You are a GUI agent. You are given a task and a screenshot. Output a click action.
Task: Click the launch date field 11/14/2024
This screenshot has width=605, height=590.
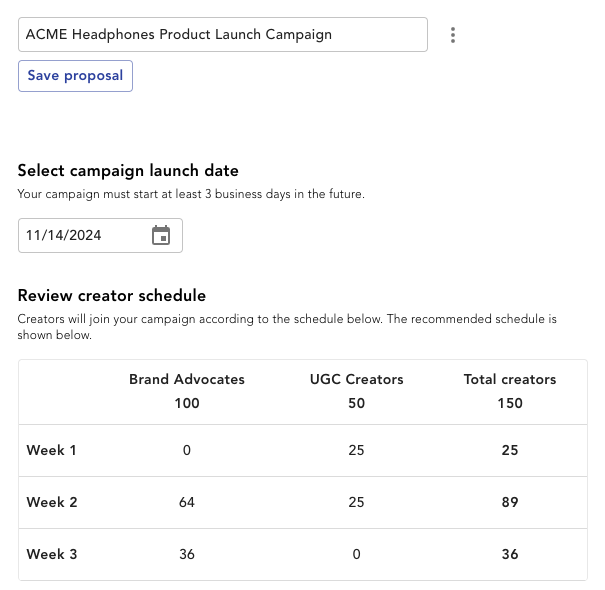pos(100,235)
